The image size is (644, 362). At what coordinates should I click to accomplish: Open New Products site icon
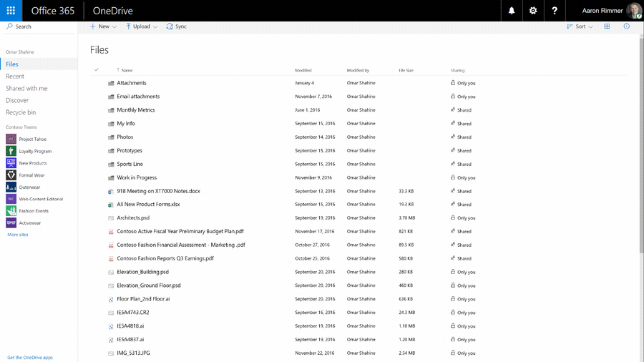click(11, 163)
